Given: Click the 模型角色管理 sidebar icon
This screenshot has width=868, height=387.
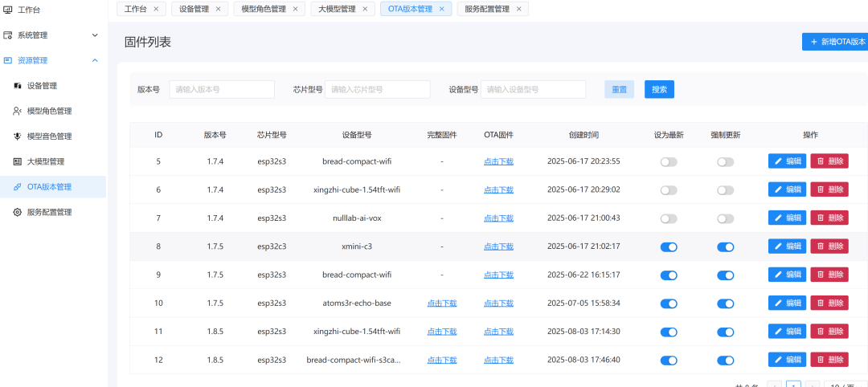Looking at the screenshot, I should 18,111.
